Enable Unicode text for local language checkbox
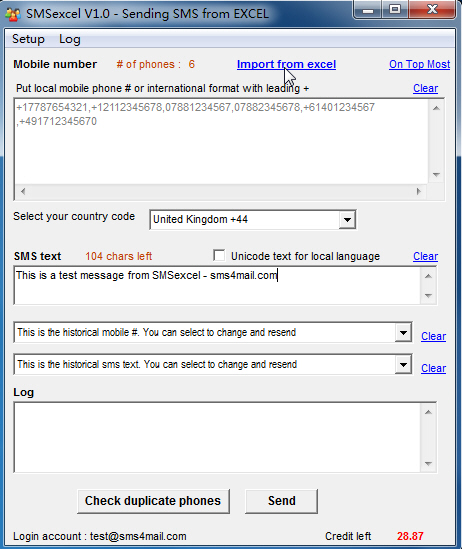 click(219, 255)
